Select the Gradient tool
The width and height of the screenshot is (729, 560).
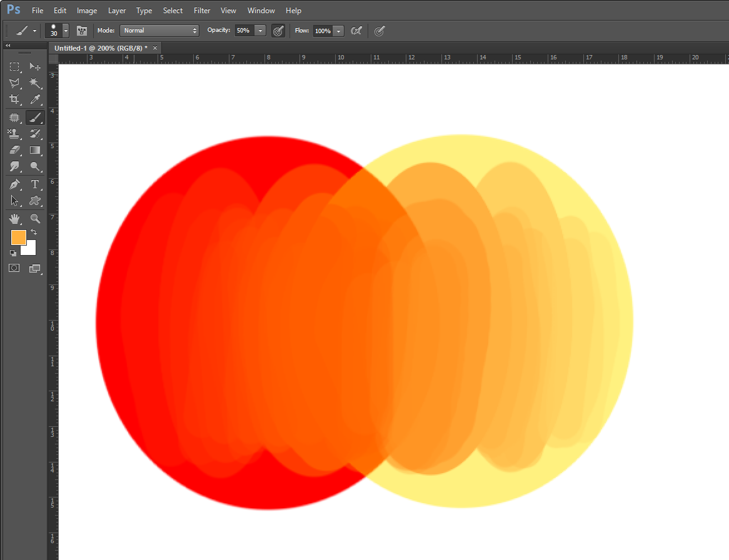tap(35, 150)
